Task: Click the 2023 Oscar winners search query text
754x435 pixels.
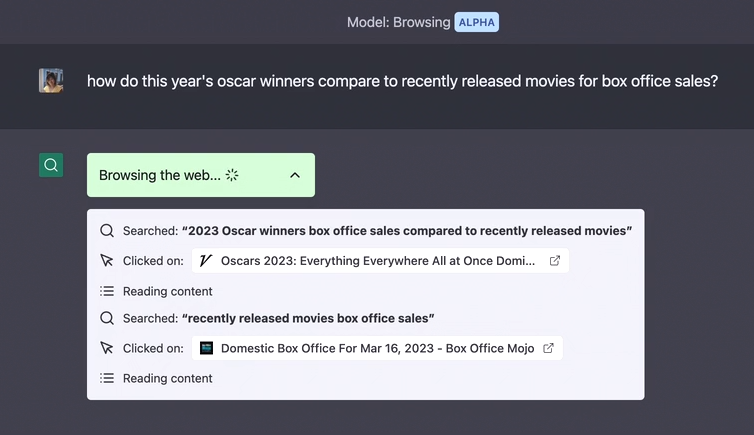Action: click(x=407, y=231)
